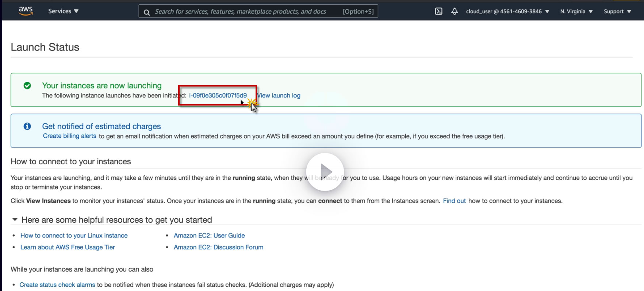Collapse the helpful resources section
The height and width of the screenshot is (291, 644).
(15, 220)
